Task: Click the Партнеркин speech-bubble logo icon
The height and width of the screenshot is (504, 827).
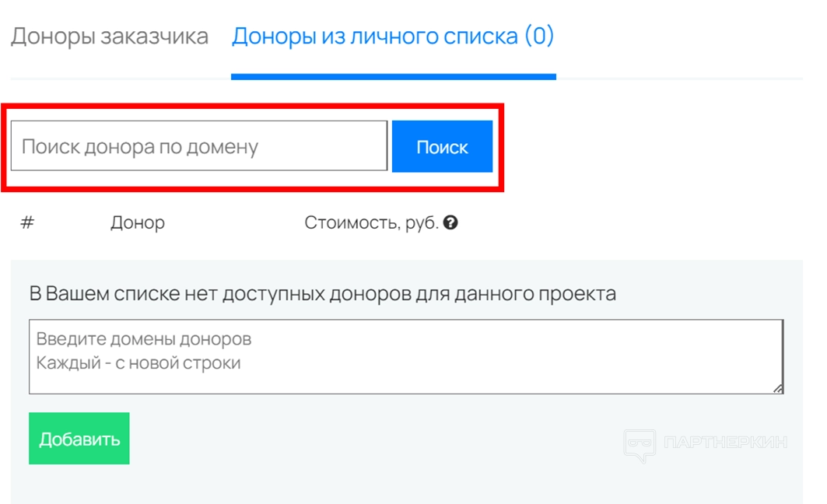Action: 639,445
